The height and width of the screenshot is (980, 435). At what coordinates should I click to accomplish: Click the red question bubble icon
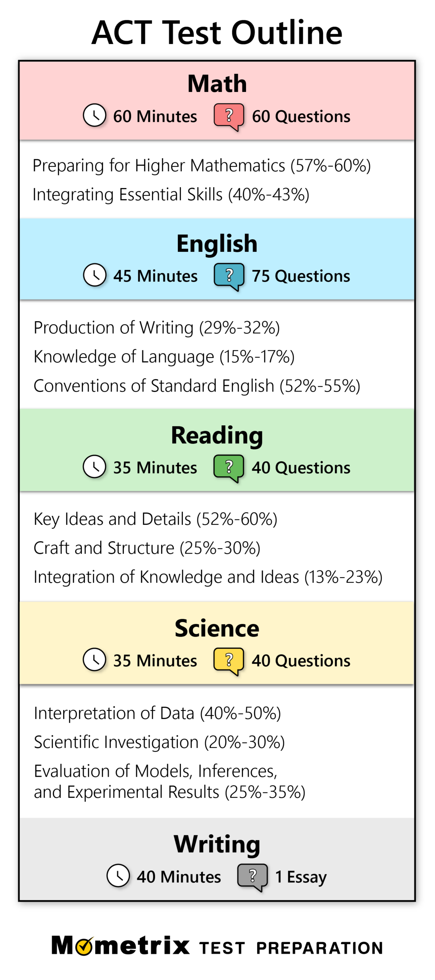tap(229, 116)
